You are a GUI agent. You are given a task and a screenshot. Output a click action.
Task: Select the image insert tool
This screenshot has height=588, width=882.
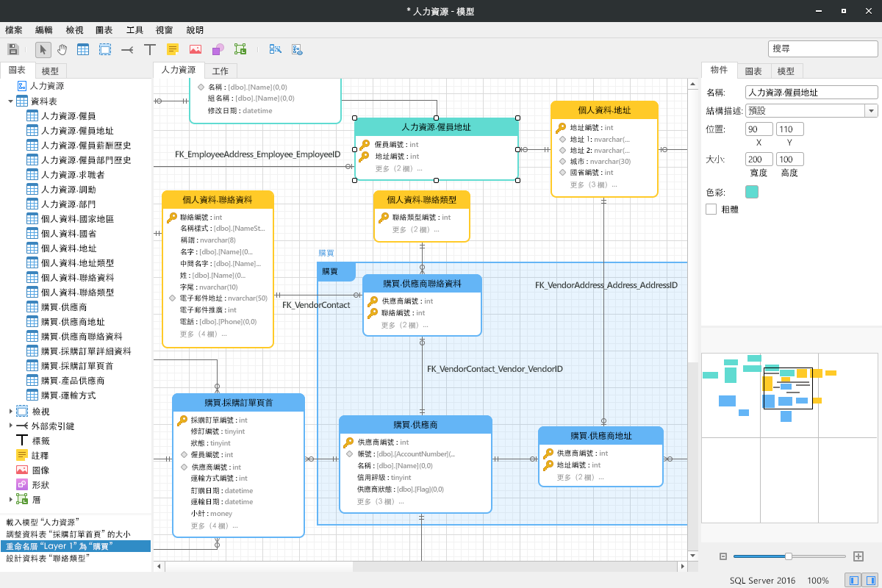pos(195,49)
